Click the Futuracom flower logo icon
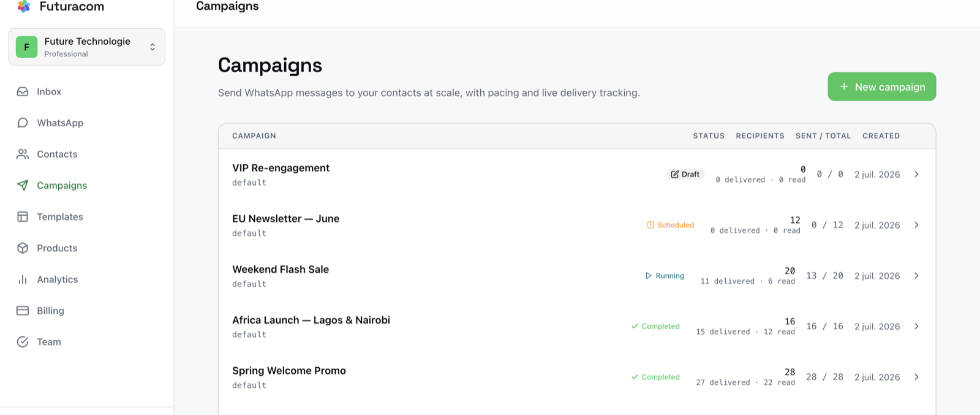Screen dimensions: 980x415 pyautogui.click(x=24, y=6)
